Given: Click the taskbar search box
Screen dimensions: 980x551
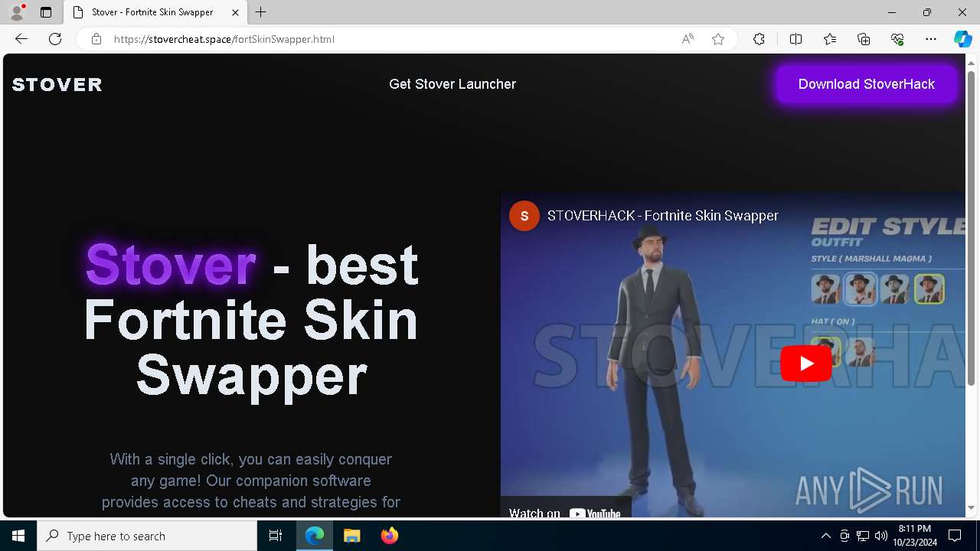Looking at the screenshot, I should coord(147,536).
